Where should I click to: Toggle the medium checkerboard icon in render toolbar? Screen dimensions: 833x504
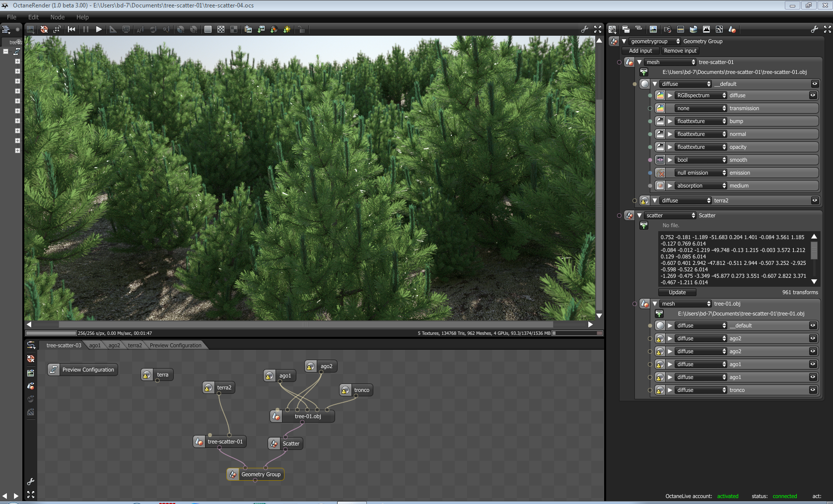point(221,29)
